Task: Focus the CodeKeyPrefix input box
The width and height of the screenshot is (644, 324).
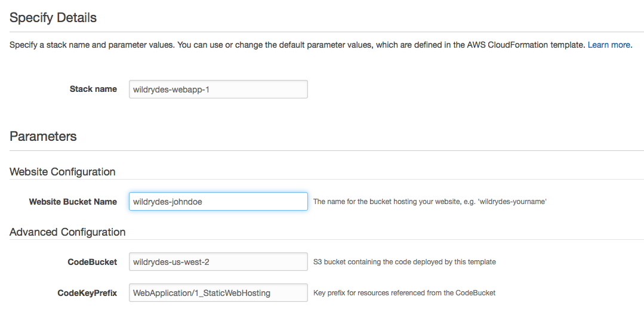Action: coord(218,293)
